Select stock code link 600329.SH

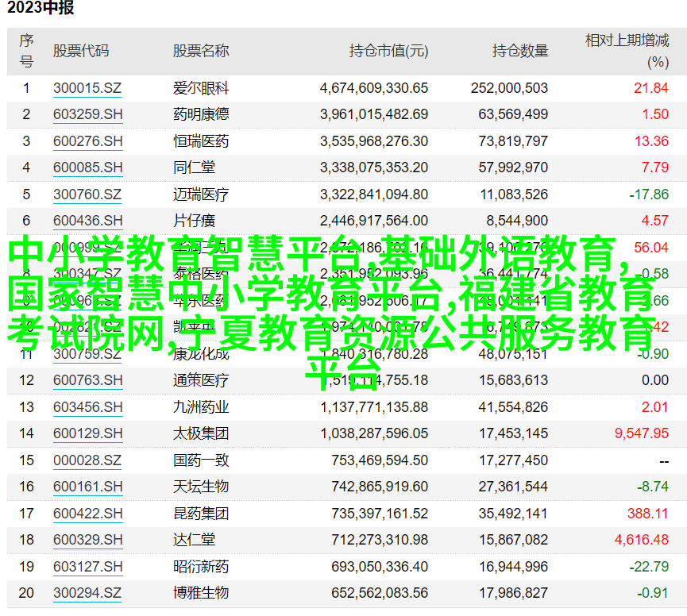[x=87, y=540]
